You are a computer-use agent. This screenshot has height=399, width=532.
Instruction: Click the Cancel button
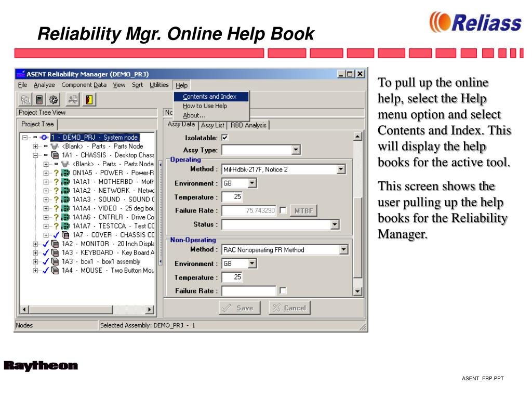coord(289,308)
